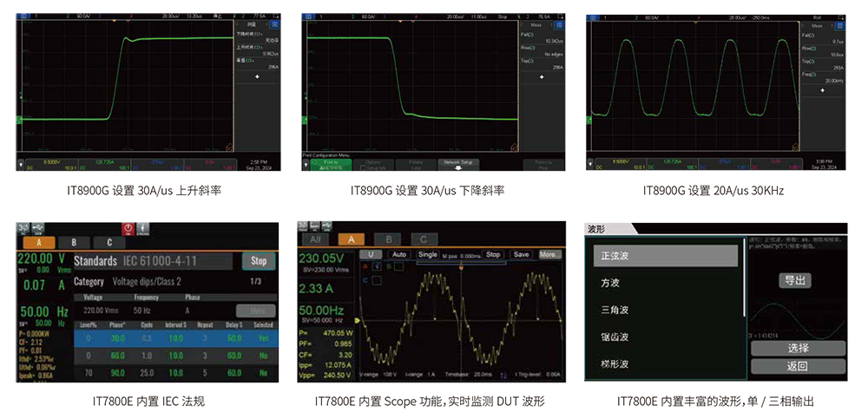Click the 返回 back button
868x418 pixels.
tap(798, 366)
